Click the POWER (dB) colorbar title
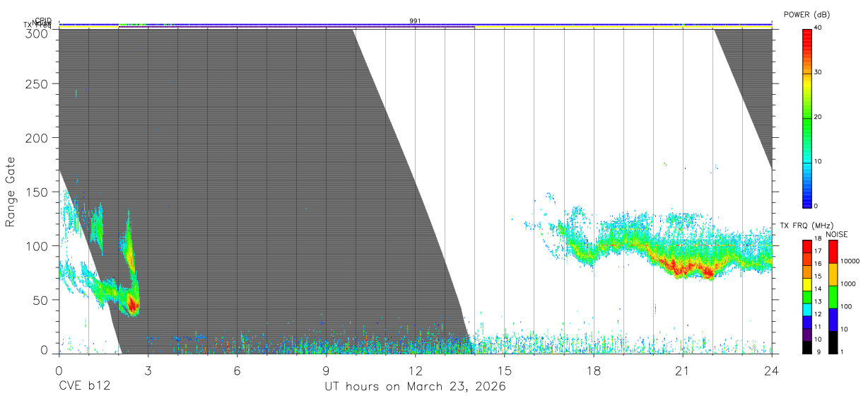Viewport: 868px width, 401px height. click(x=807, y=14)
